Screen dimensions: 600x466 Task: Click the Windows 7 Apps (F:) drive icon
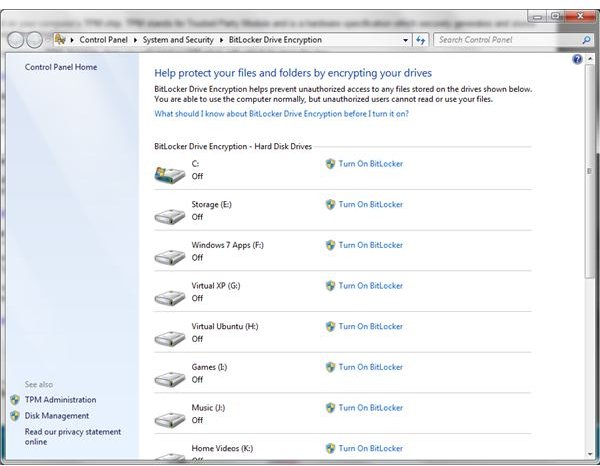170,257
